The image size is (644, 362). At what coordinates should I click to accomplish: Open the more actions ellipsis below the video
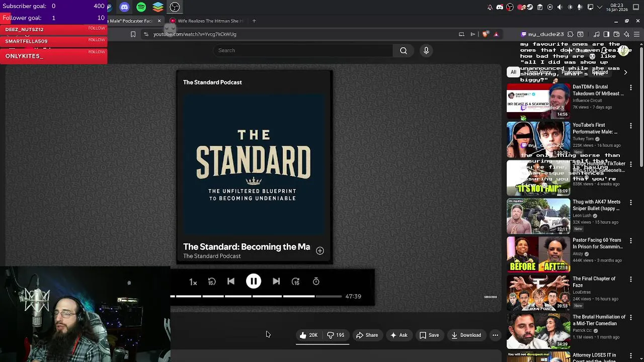pyautogui.click(x=496, y=335)
